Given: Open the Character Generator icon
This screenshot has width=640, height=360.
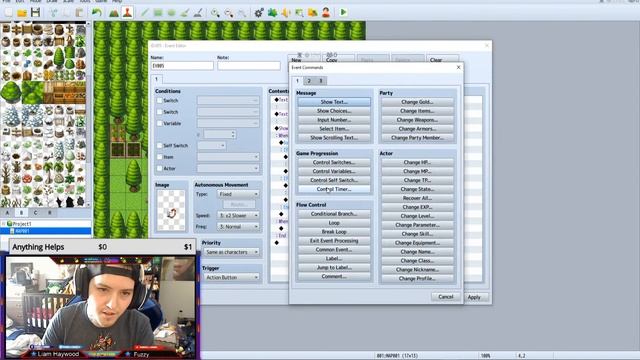Looking at the screenshot, I should coord(326,13).
